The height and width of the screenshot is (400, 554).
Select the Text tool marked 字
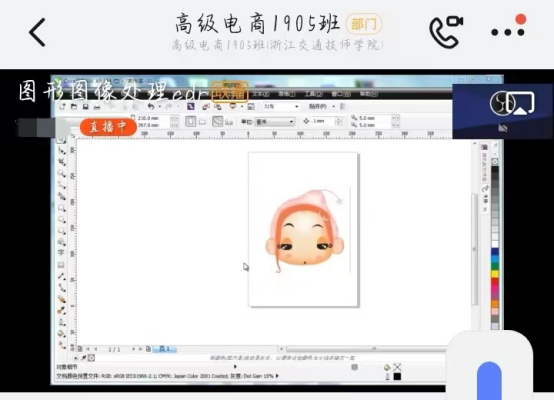pos(61,253)
